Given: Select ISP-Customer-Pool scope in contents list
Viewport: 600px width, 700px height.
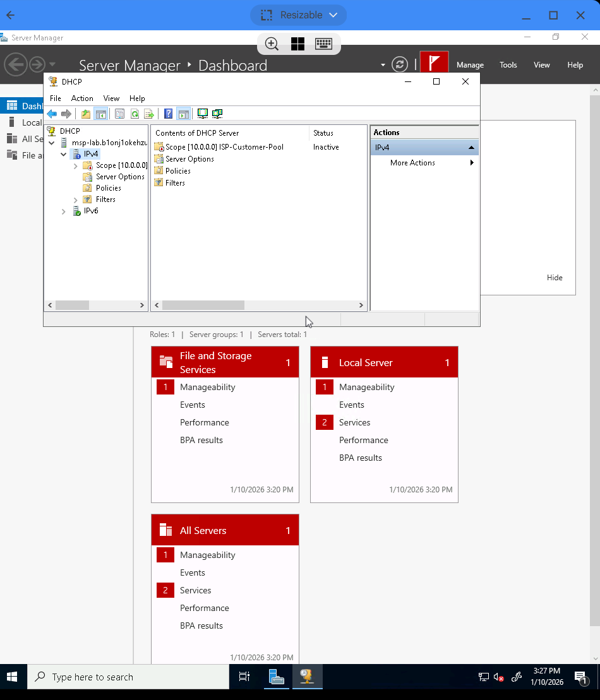Looking at the screenshot, I should click(224, 147).
